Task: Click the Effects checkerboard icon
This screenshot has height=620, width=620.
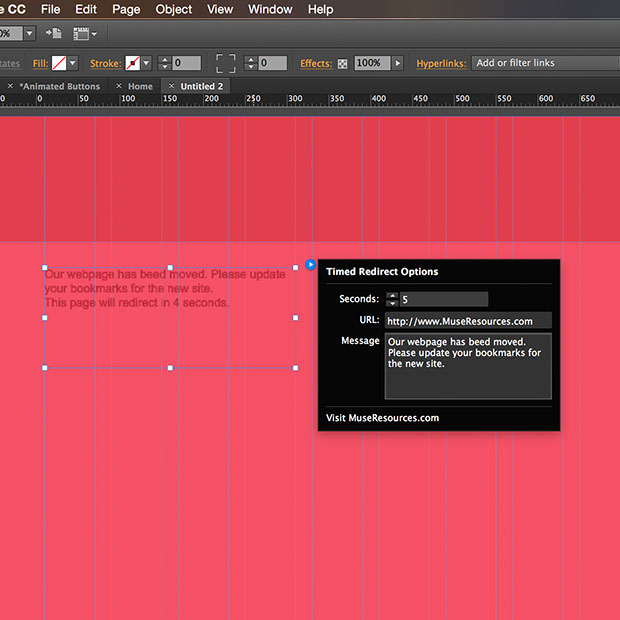Action: 342,64
